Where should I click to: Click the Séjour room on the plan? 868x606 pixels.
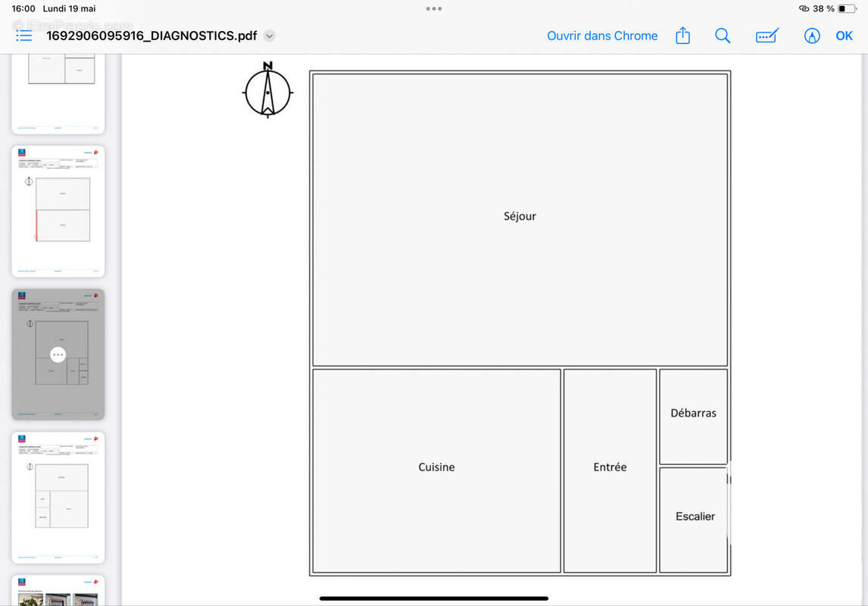coord(520,219)
